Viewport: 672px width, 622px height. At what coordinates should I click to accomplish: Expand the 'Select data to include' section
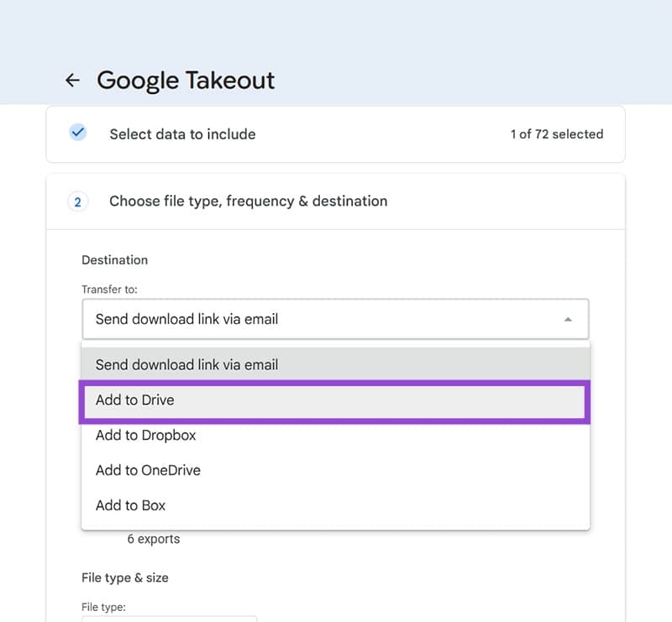point(182,134)
